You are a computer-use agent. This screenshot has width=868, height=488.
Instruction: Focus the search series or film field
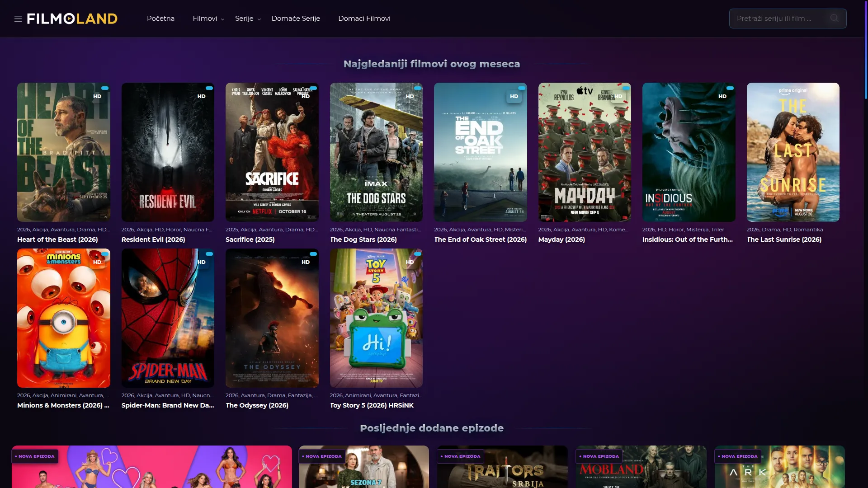click(788, 19)
